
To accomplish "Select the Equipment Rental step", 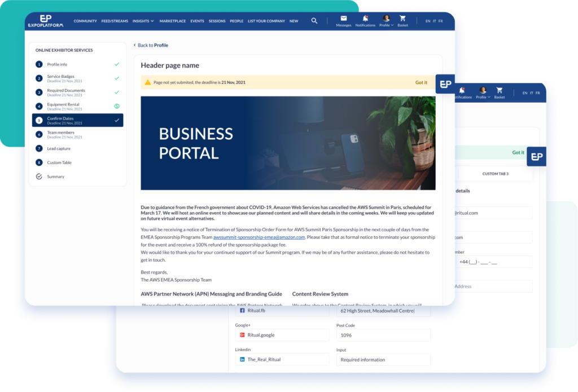I will point(77,106).
